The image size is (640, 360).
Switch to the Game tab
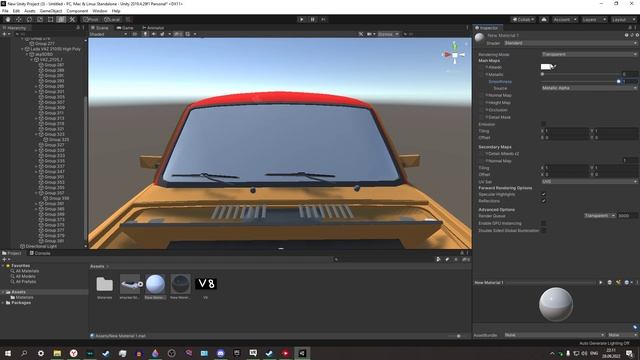tap(125, 28)
